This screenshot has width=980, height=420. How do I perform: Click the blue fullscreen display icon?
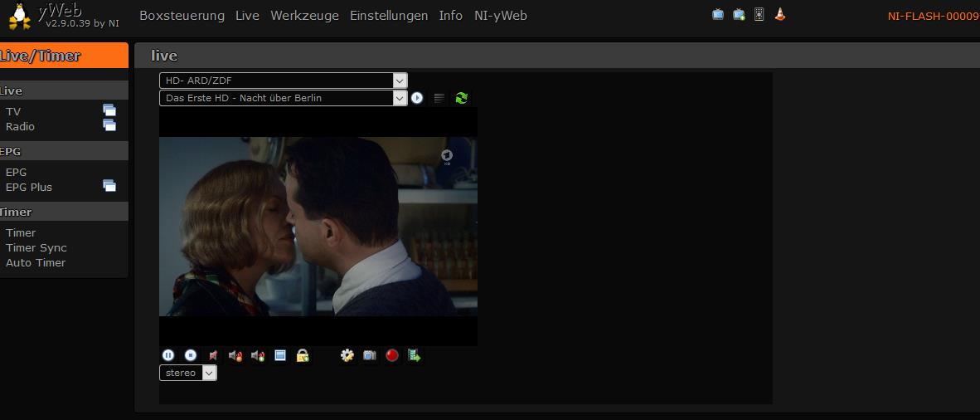tap(280, 355)
